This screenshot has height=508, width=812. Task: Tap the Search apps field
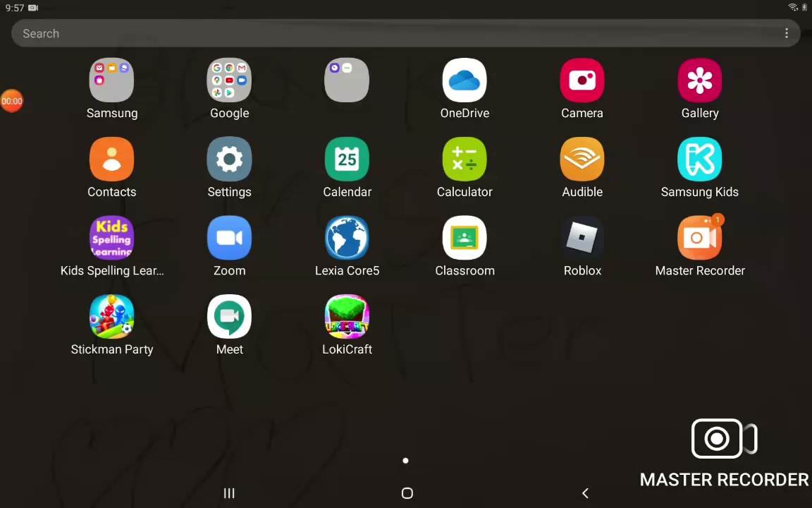(395, 34)
